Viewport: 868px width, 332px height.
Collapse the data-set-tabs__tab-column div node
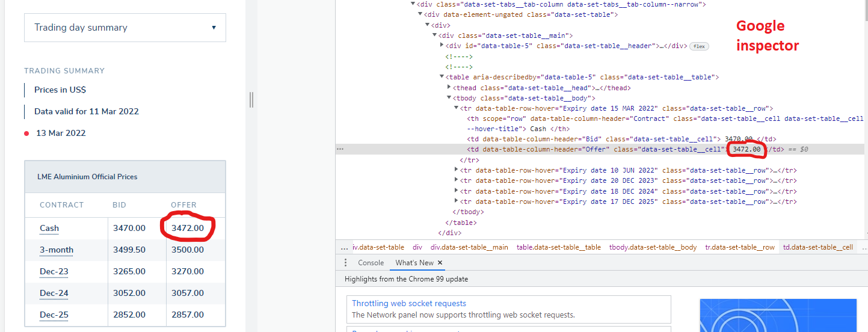tap(413, 4)
